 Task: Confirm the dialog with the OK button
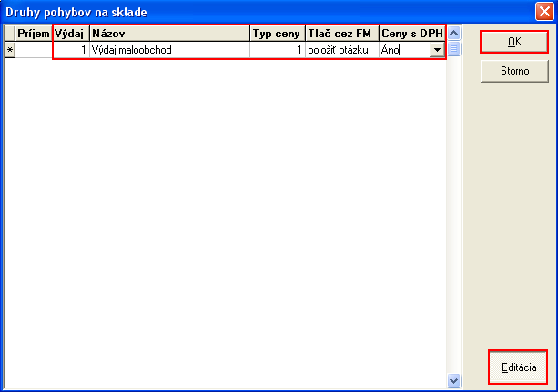pyautogui.click(x=514, y=42)
